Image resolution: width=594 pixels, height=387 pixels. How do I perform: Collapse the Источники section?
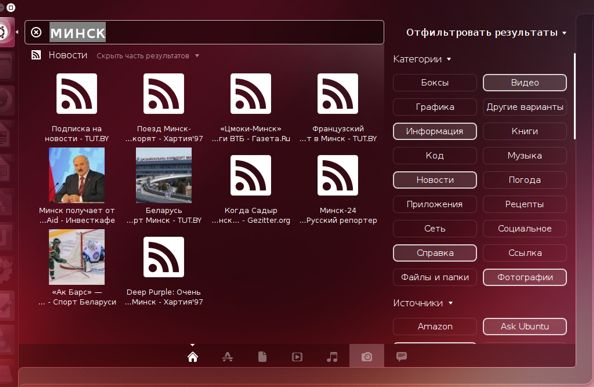[423, 303]
